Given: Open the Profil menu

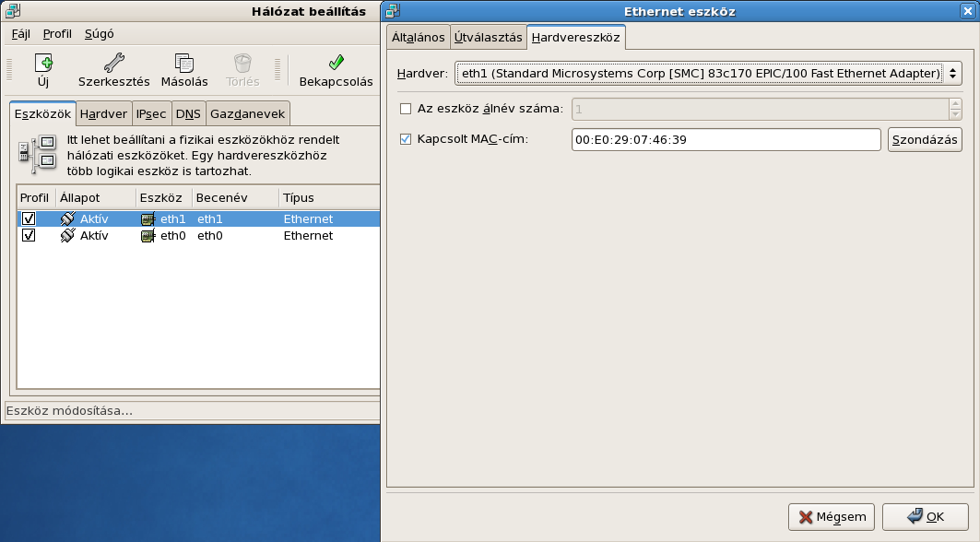Looking at the screenshot, I should pos(57,34).
